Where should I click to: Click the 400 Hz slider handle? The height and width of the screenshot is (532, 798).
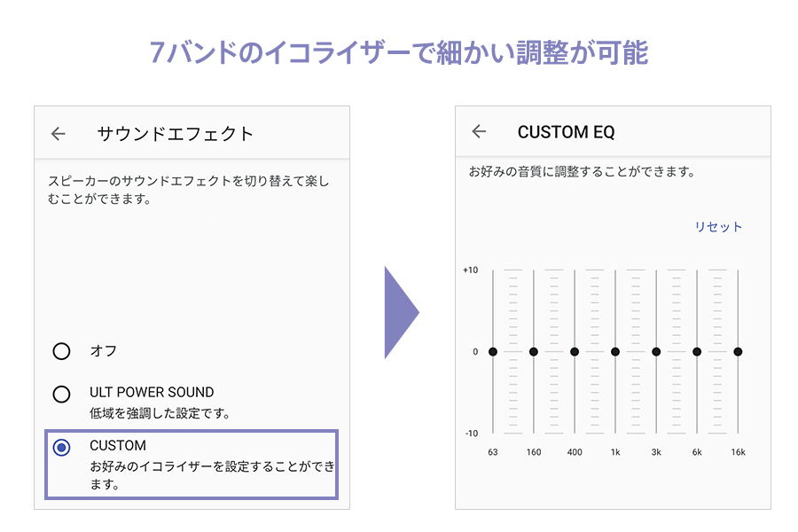click(575, 352)
